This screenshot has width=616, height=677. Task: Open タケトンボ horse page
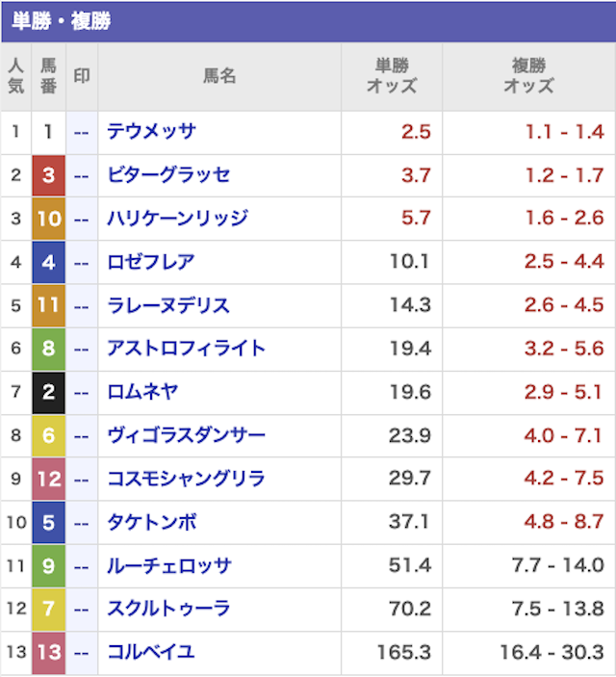(151, 522)
